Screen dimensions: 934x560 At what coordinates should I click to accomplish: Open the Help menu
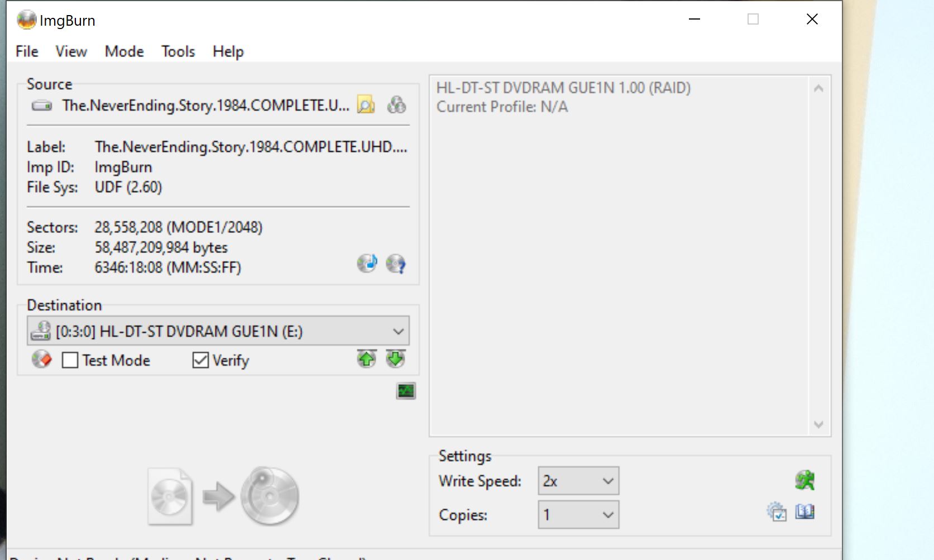(x=228, y=51)
